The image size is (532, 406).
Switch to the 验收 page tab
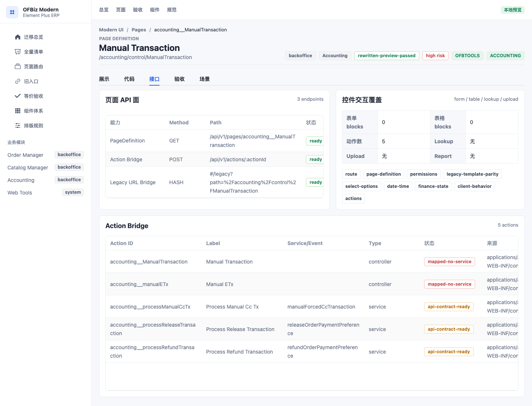180,79
